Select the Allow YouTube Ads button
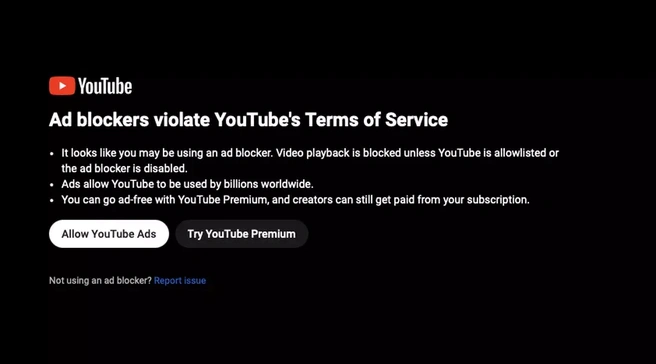 pos(109,234)
